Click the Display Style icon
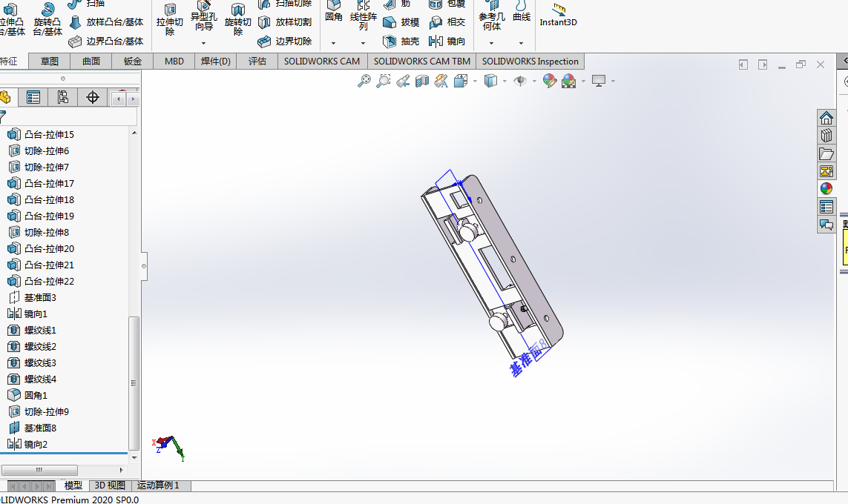This screenshot has height=504, width=848. point(490,81)
